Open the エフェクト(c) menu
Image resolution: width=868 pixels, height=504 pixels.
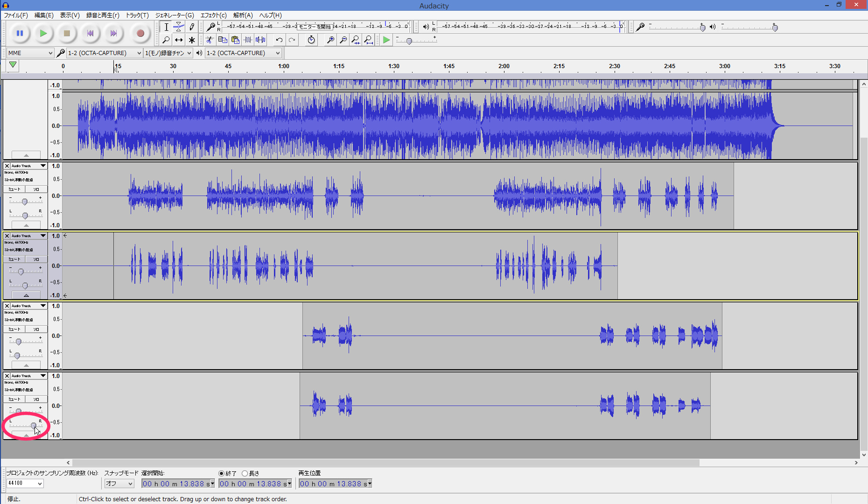(x=214, y=15)
